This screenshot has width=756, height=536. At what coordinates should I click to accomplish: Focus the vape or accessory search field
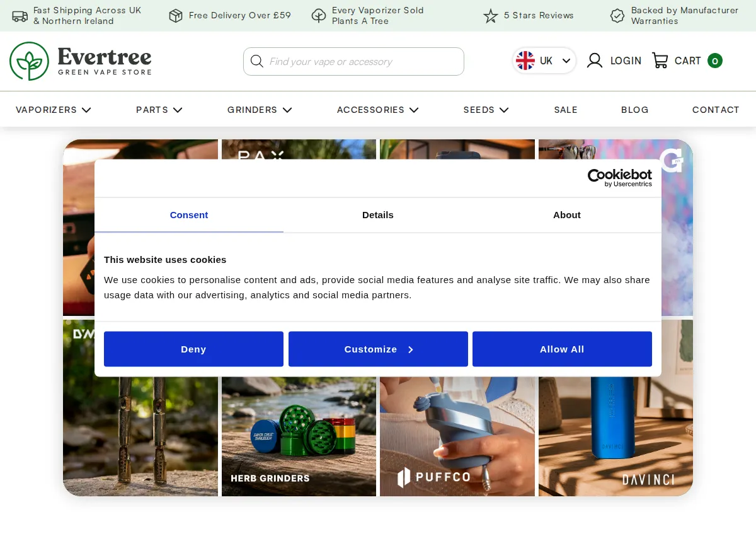tap(353, 61)
